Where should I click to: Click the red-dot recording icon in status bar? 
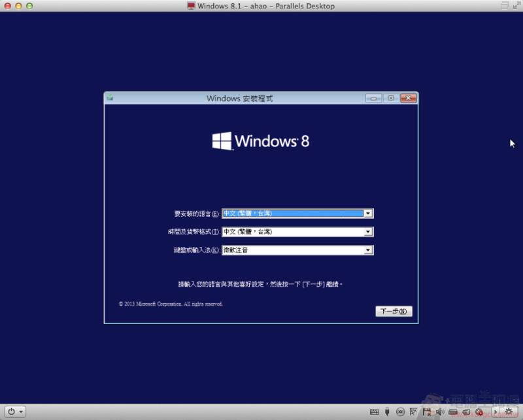[479, 412]
